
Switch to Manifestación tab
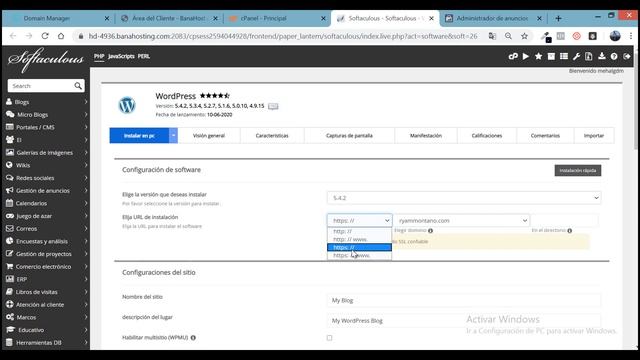(x=426, y=136)
